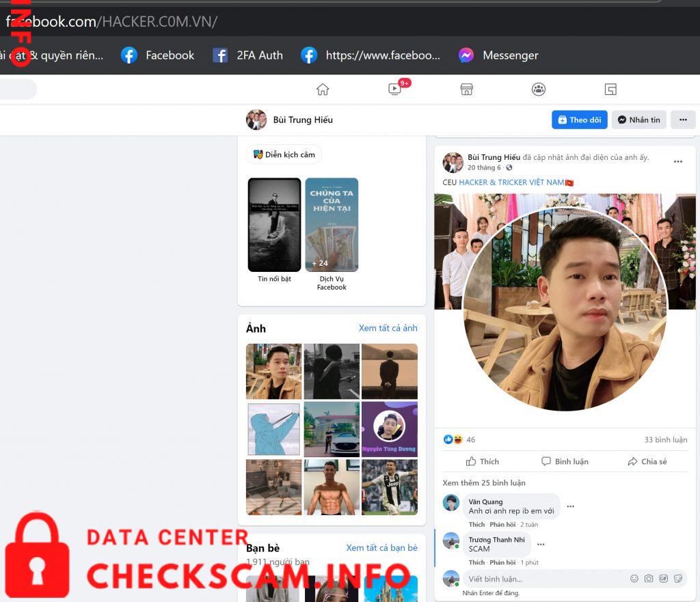Click Trương Thanh Nhi's comment avatar
Viewport: 700px width, 602px height.
pyautogui.click(x=451, y=541)
